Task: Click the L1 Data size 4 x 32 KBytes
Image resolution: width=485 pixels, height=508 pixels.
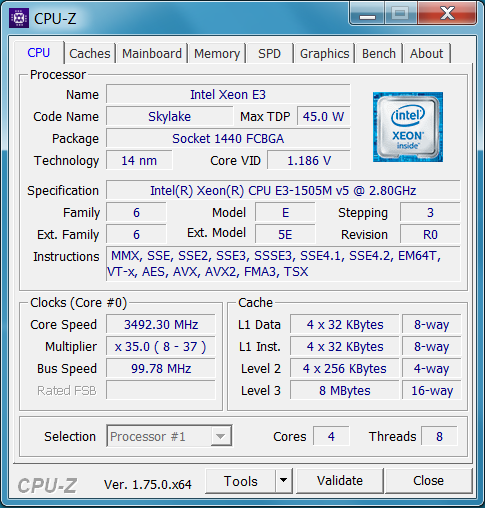Action: tap(345, 324)
